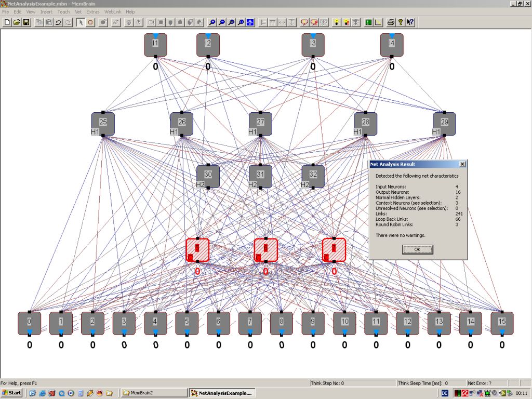Click the first blue magnifier zoom icon
This screenshot has height=399, width=532.
coord(212,22)
